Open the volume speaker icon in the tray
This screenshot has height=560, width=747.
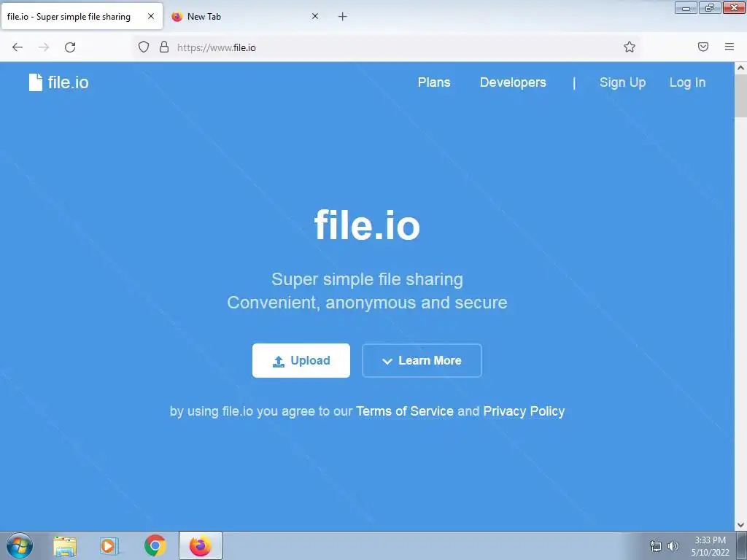coord(673,546)
